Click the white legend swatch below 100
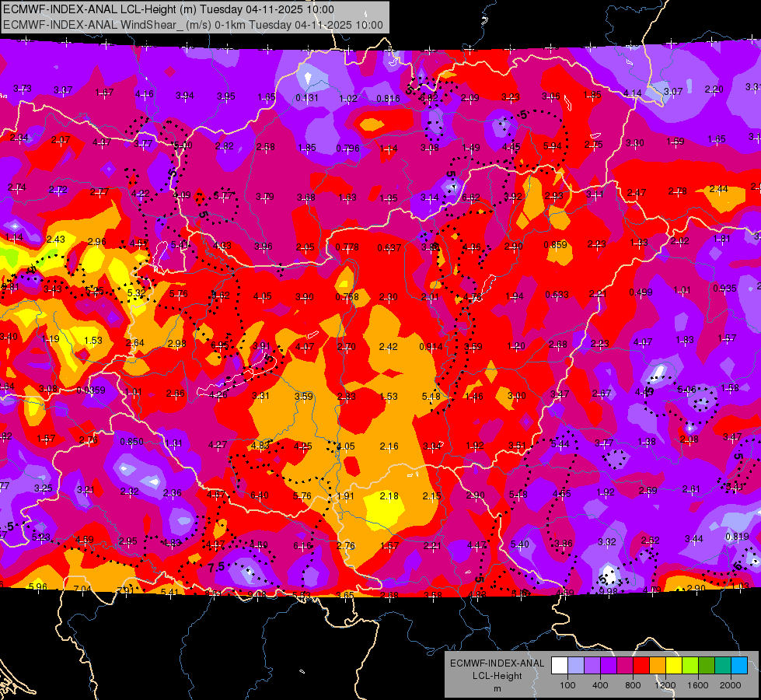The image size is (761, 700). pyautogui.click(x=560, y=666)
